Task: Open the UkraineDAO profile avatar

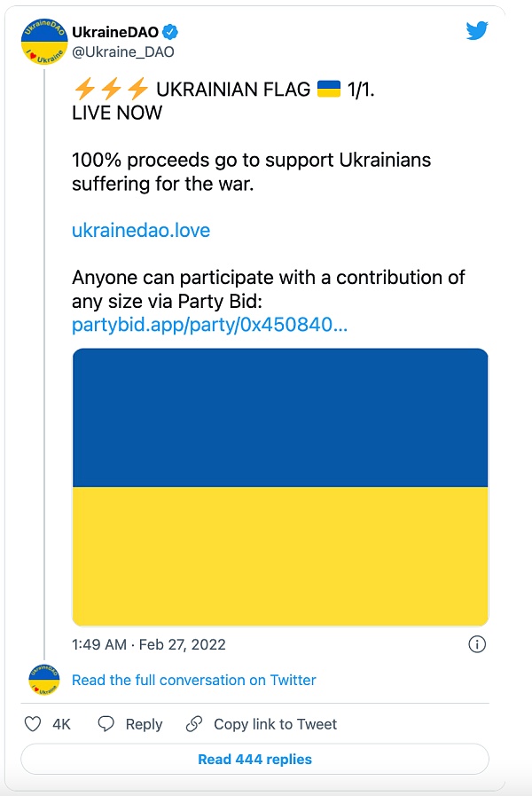Action: pos(44,41)
